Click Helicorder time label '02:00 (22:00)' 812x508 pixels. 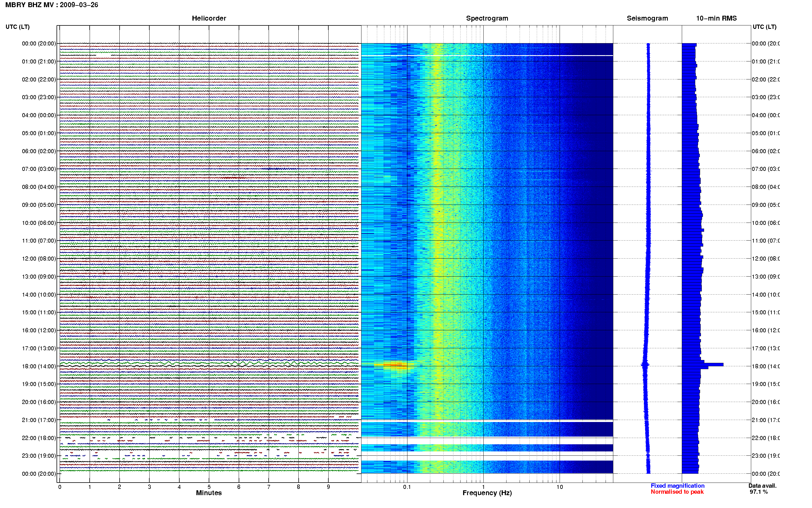click(x=39, y=80)
